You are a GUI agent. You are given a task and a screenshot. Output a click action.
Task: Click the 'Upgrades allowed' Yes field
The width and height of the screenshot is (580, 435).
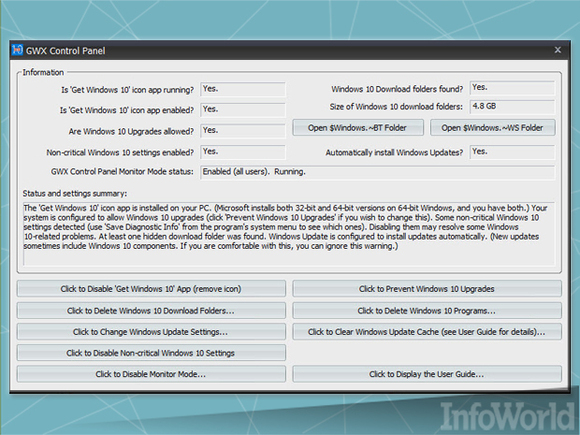pos(243,131)
